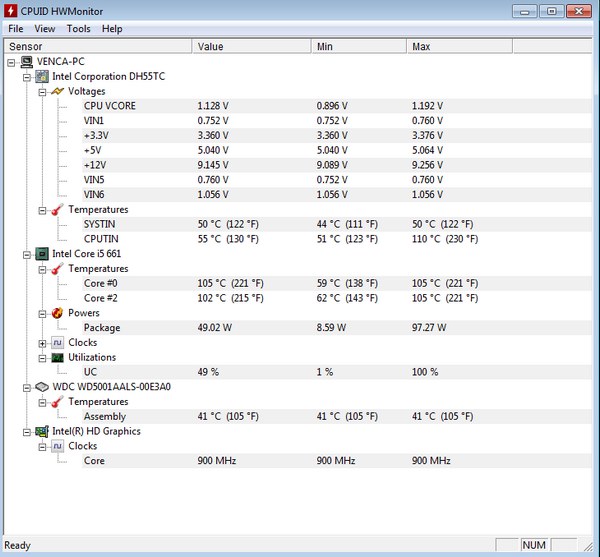Click the Intel DH55TC motherboard icon
The width and height of the screenshot is (600, 557).
click(42, 77)
